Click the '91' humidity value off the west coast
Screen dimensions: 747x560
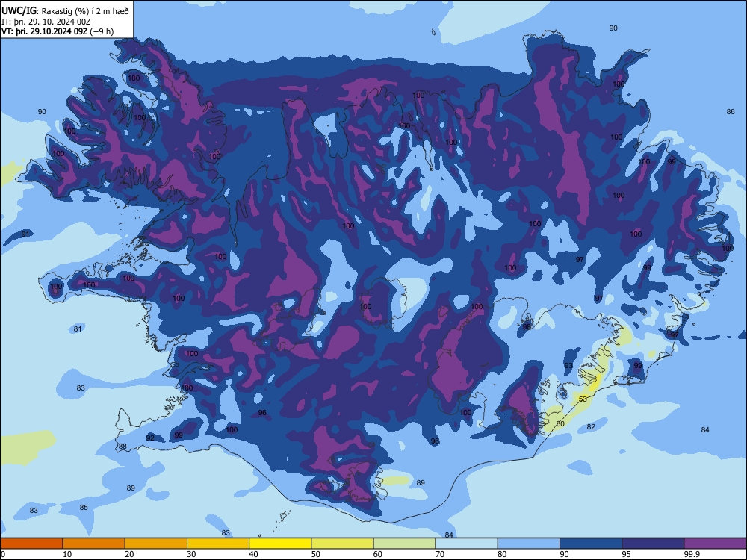point(25,234)
